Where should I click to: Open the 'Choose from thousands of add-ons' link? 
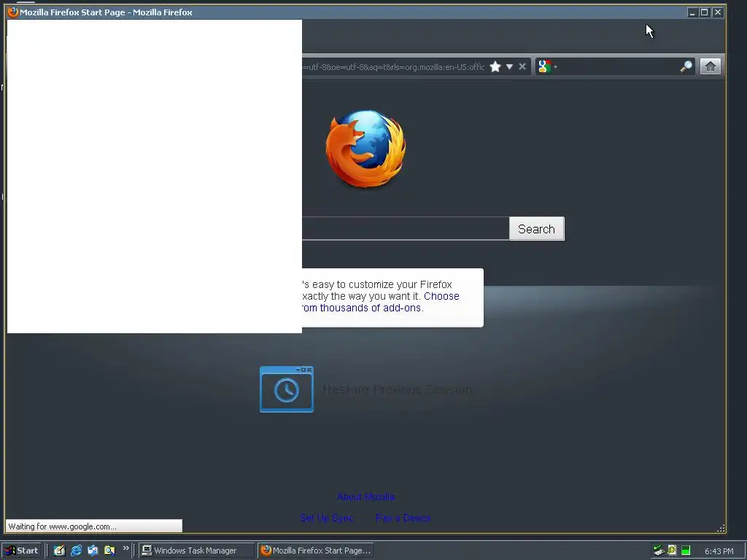point(381,302)
